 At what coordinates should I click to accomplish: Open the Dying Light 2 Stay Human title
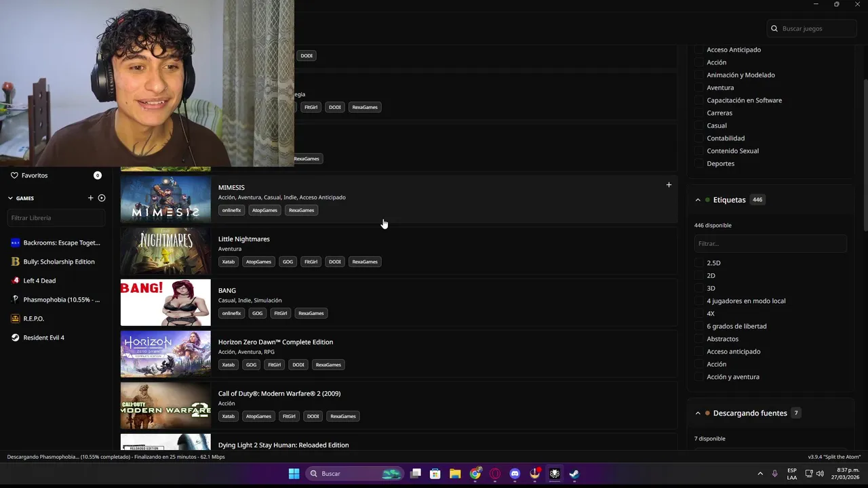coord(283,445)
